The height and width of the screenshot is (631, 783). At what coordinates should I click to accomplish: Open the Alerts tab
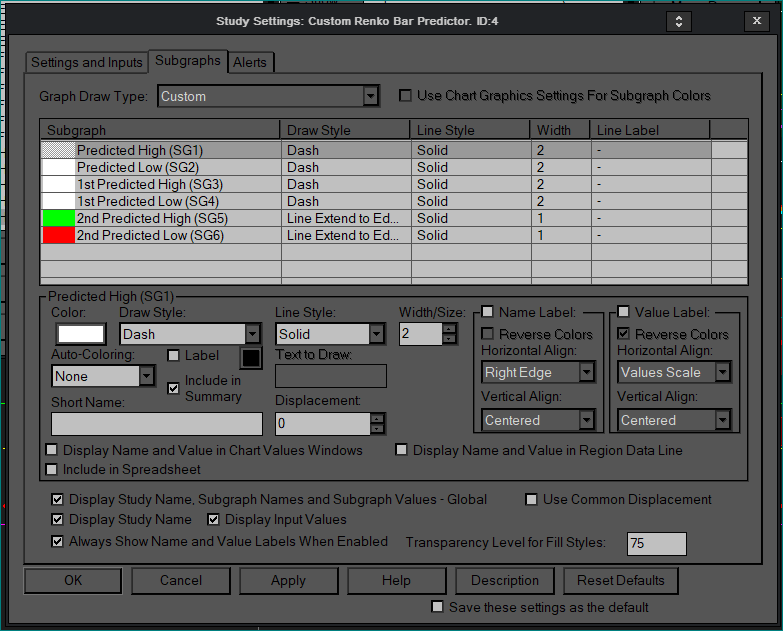click(x=250, y=62)
